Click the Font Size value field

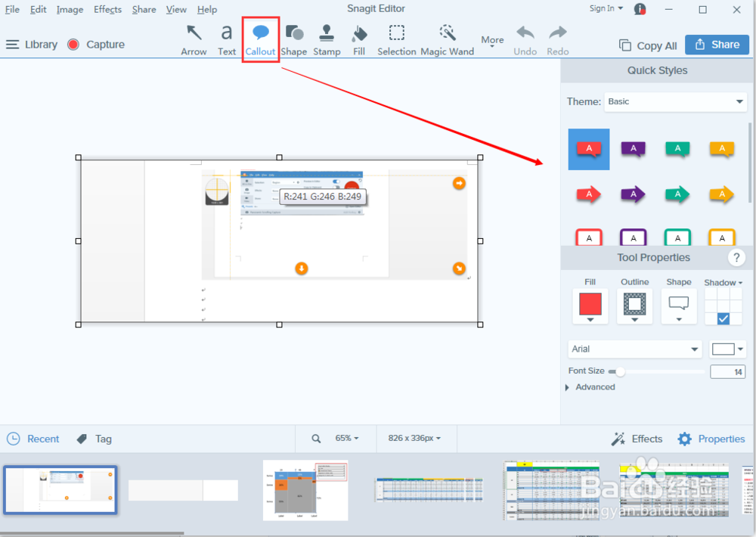point(727,372)
